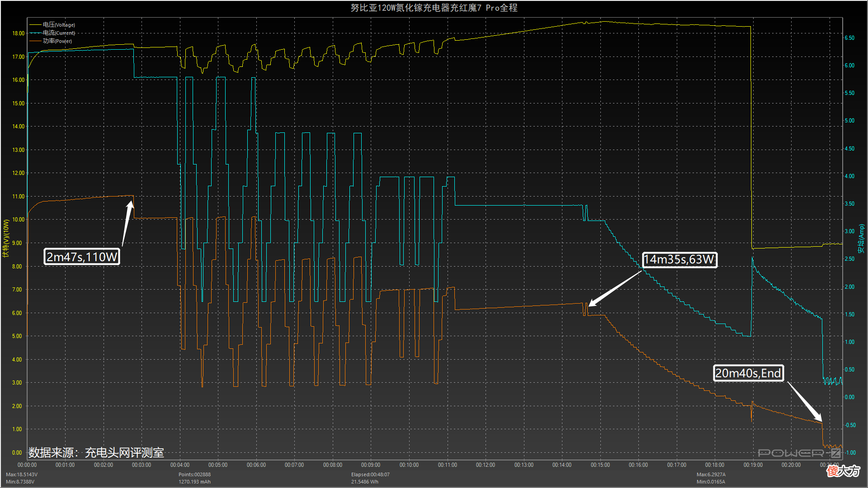
Task: Click the 0.50 ampere axis tick label
Action: pyautogui.click(x=849, y=370)
